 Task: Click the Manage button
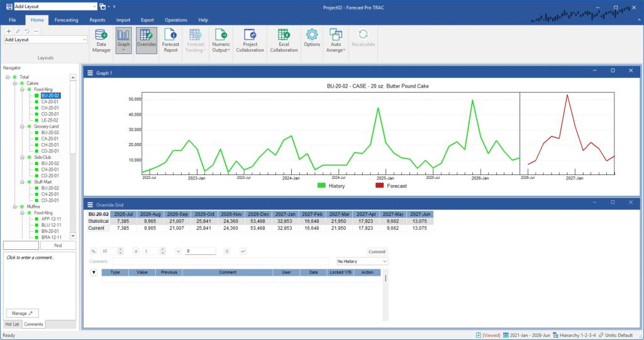[22, 313]
